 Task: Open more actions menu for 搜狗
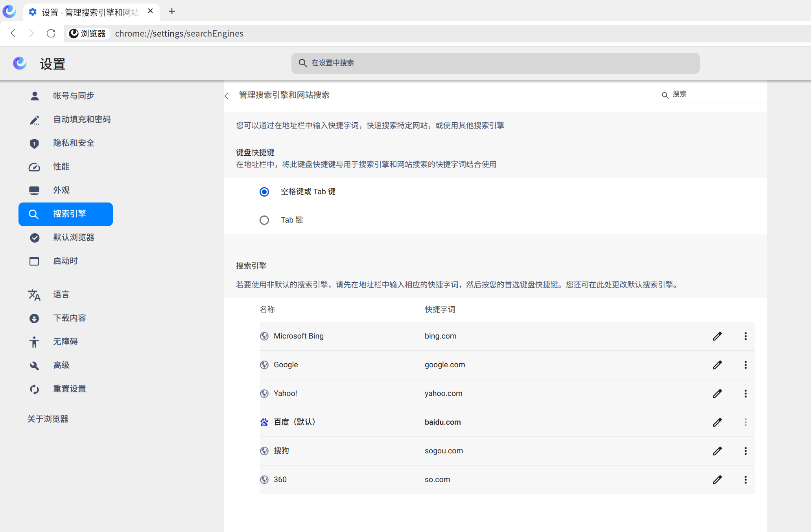click(x=745, y=451)
